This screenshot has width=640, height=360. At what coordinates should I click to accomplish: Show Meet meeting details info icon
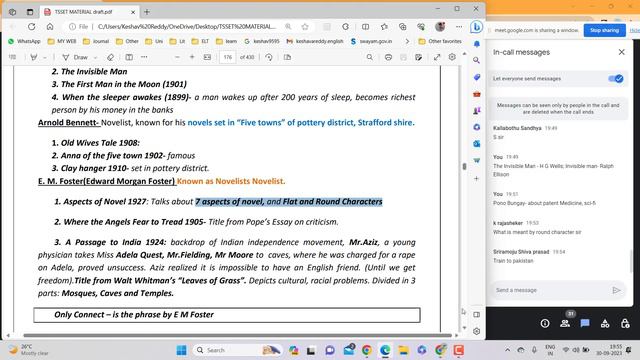pos(545,323)
